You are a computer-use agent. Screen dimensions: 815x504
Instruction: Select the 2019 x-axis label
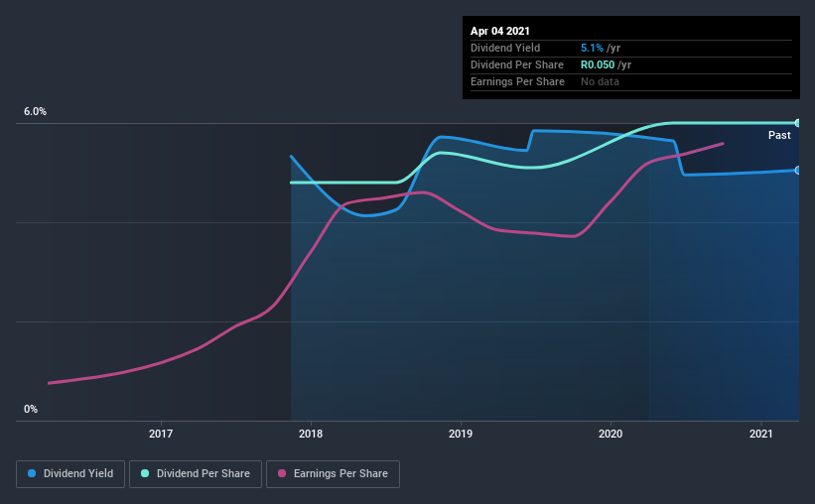[x=461, y=434]
